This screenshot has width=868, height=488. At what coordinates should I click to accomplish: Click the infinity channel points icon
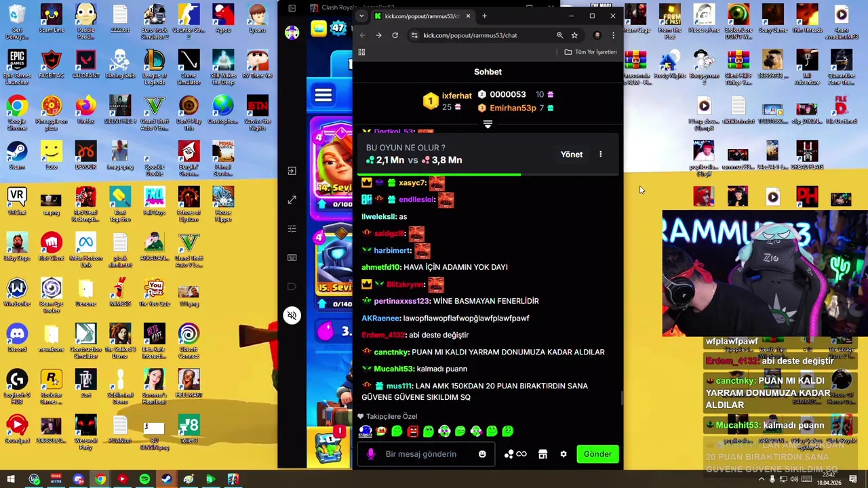coord(521,454)
